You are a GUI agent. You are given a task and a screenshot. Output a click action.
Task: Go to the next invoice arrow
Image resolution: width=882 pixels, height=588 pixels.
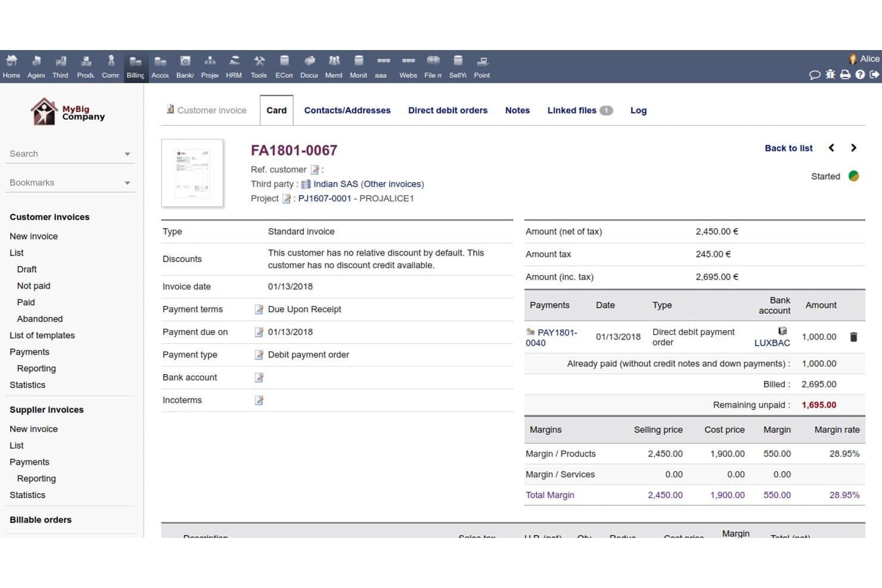coord(853,148)
